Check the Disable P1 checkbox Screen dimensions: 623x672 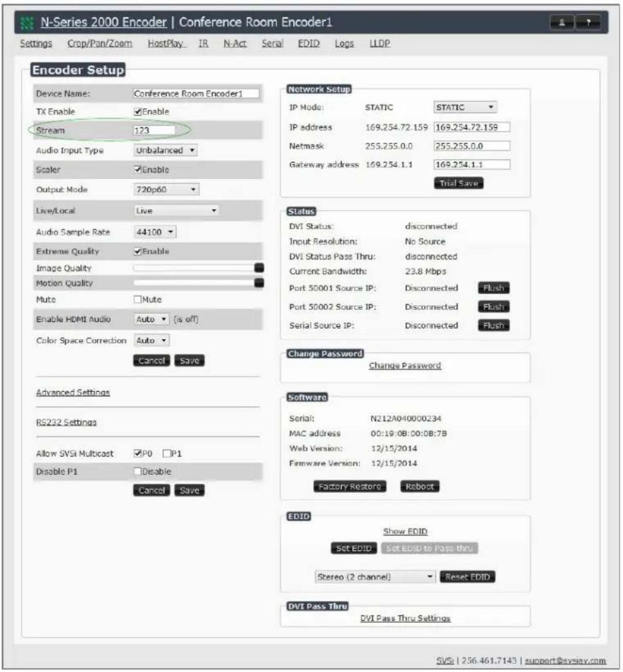pyautogui.click(x=138, y=472)
